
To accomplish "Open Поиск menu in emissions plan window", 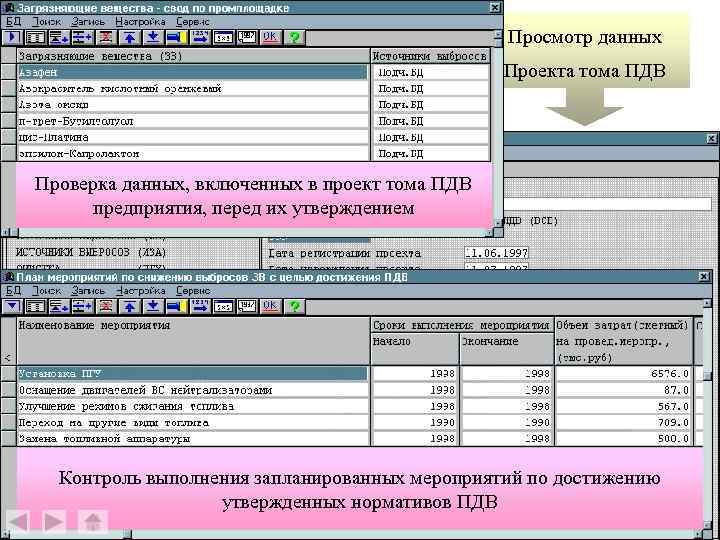I will [x=46, y=291].
